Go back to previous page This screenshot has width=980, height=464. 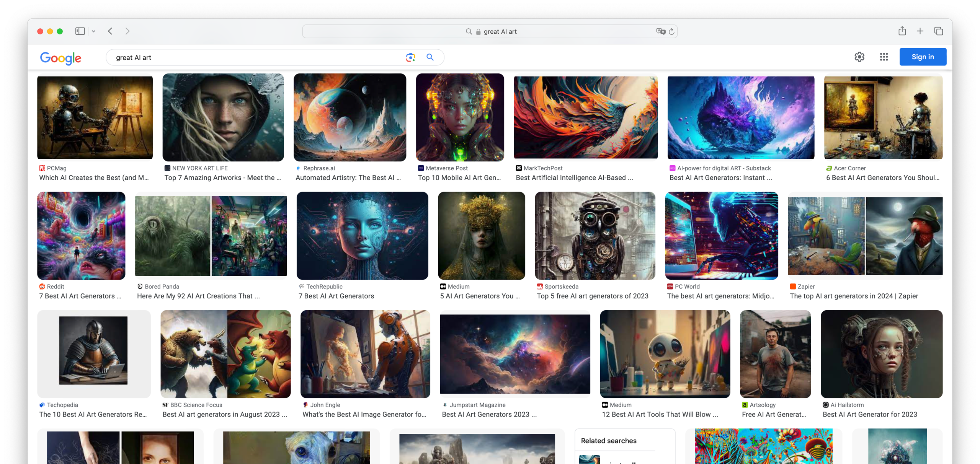click(x=110, y=31)
